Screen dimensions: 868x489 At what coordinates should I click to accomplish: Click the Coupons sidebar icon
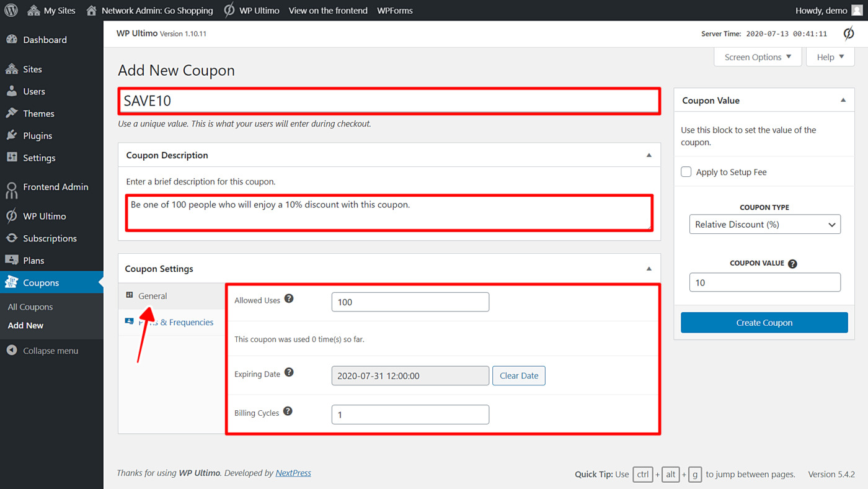tap(12, 282)
